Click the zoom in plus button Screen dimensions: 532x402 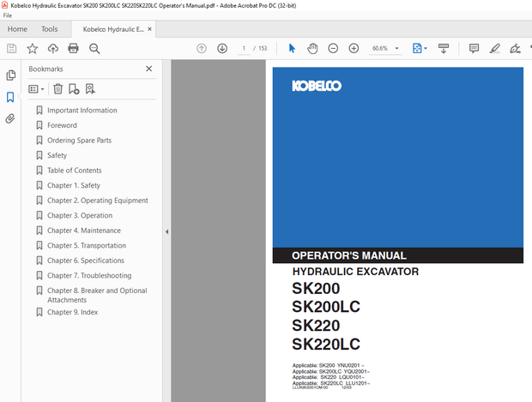[354, 48]
